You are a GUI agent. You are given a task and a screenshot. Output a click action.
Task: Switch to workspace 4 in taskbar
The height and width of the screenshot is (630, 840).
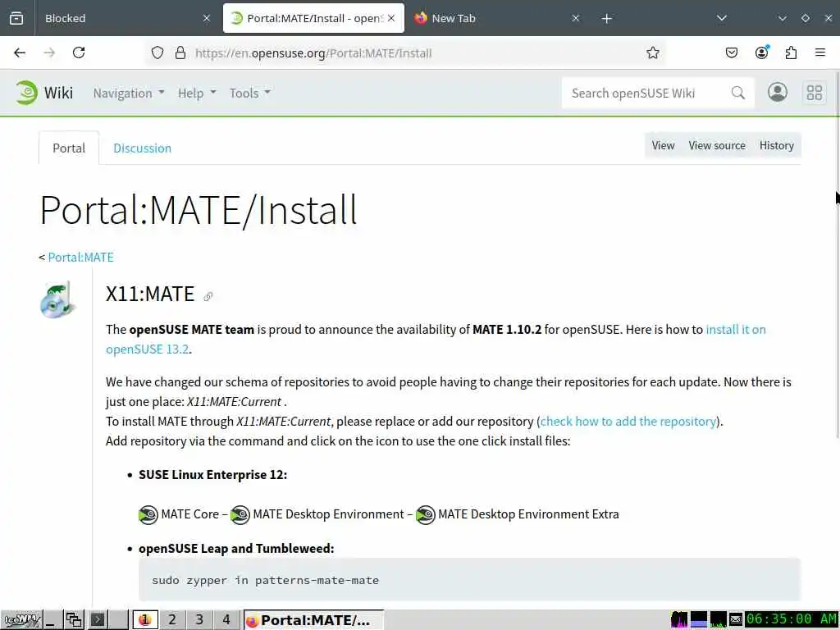(226, 620)
